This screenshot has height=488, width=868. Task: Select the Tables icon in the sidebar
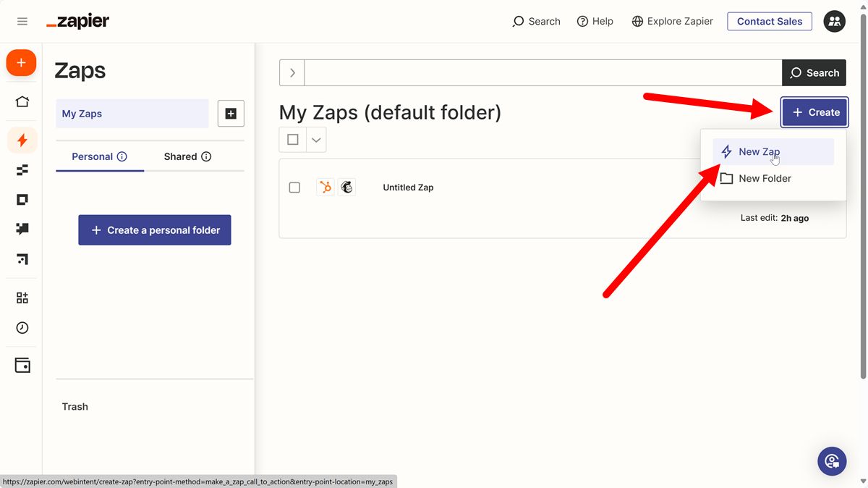21,169
